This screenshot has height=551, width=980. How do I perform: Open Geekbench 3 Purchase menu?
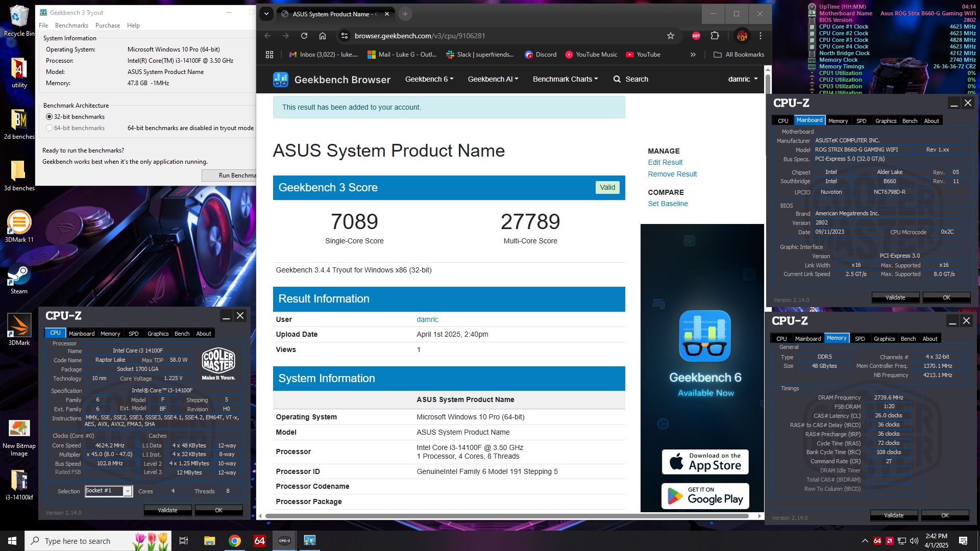coord(108,26)
